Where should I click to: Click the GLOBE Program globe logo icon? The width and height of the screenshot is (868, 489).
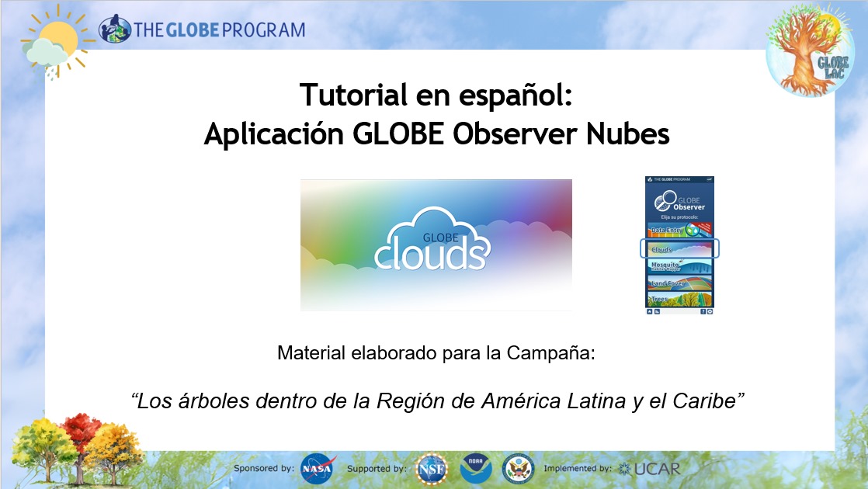click(115, 29)
